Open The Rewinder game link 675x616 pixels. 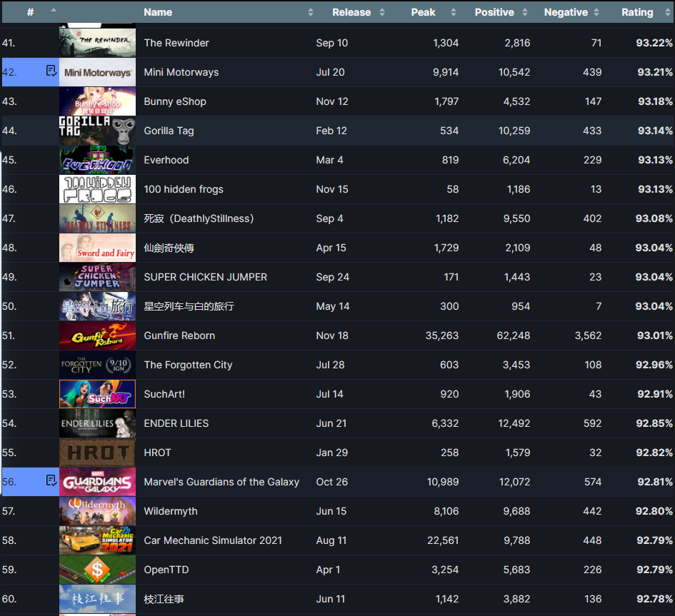176,43
